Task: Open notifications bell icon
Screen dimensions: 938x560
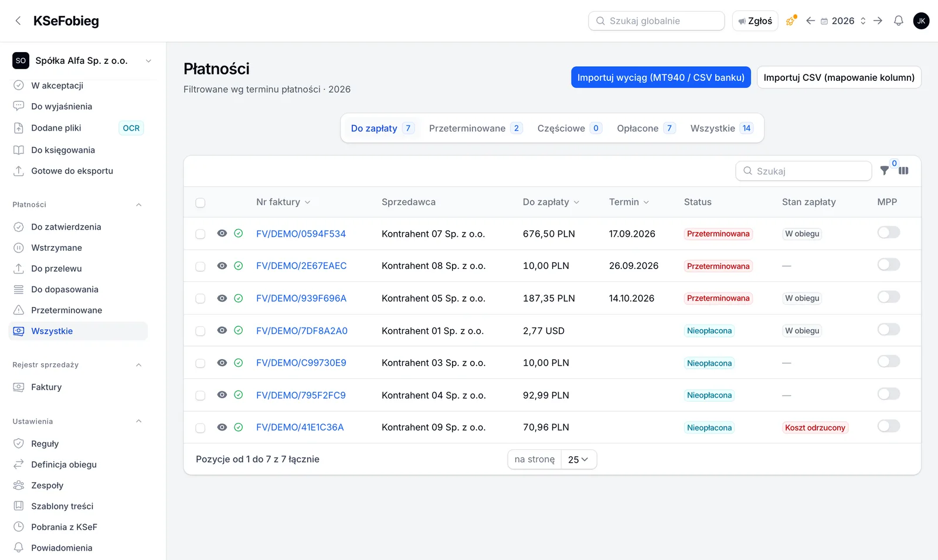Action: pos(898,21)
